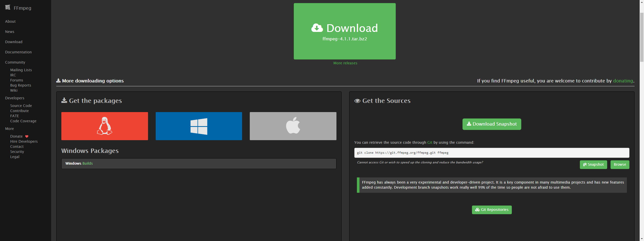Open the Contact link
Viewport: 644px width, 241px height.
(17, 147)
